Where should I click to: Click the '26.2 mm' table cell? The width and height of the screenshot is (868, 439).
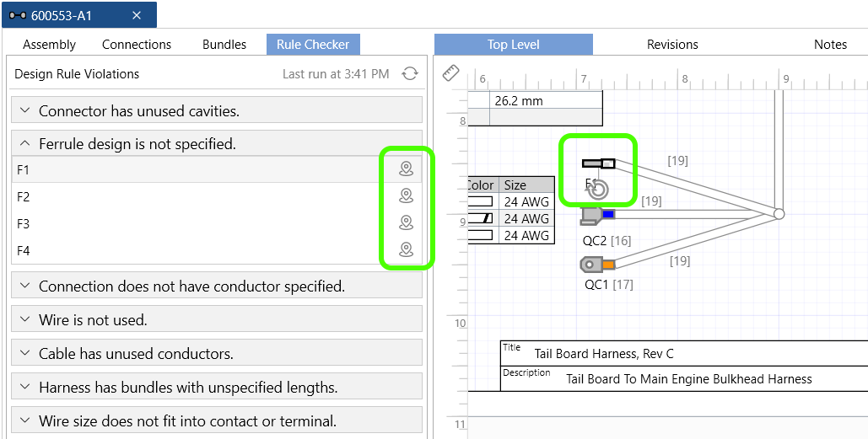coord(546,100)
